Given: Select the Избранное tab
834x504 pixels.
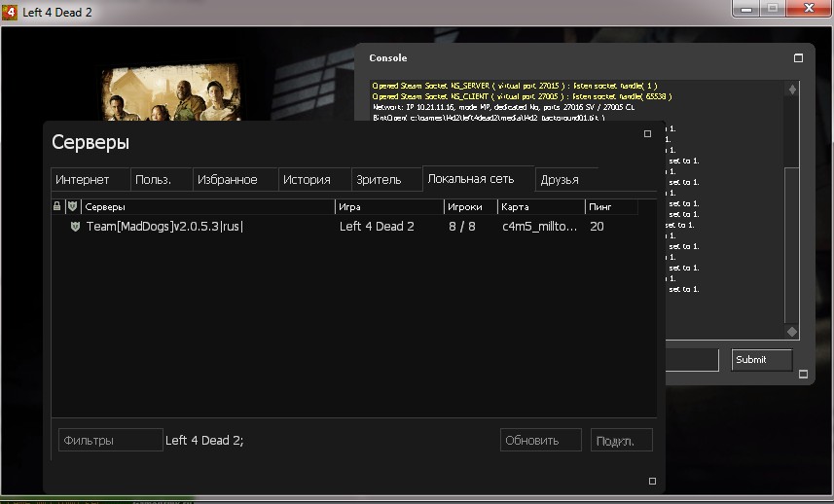Looking at the screenshot, I should 236,180.
